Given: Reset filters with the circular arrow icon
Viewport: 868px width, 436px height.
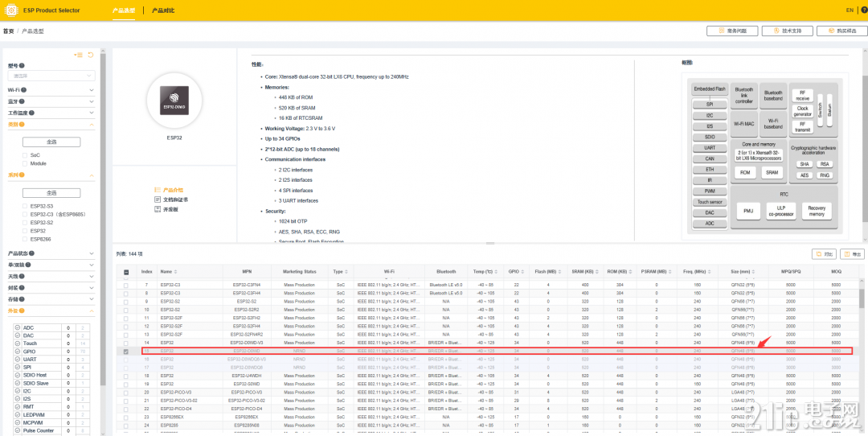Looking at the screenshot, I should point(90,55).
